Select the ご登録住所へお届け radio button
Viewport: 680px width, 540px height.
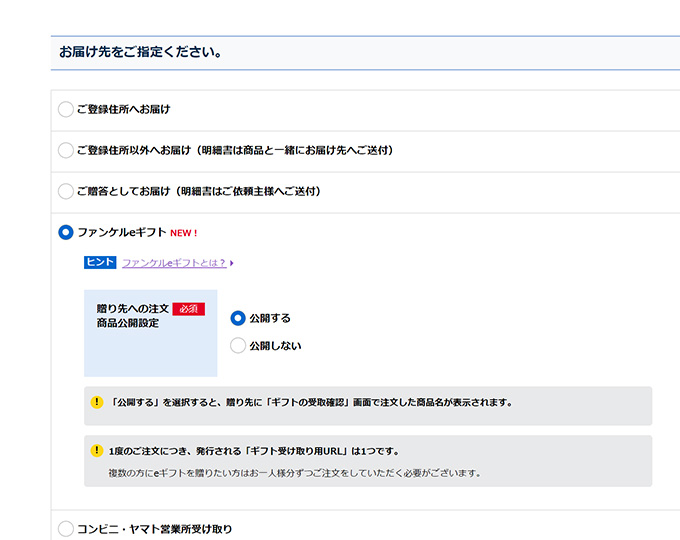[66, 109]
